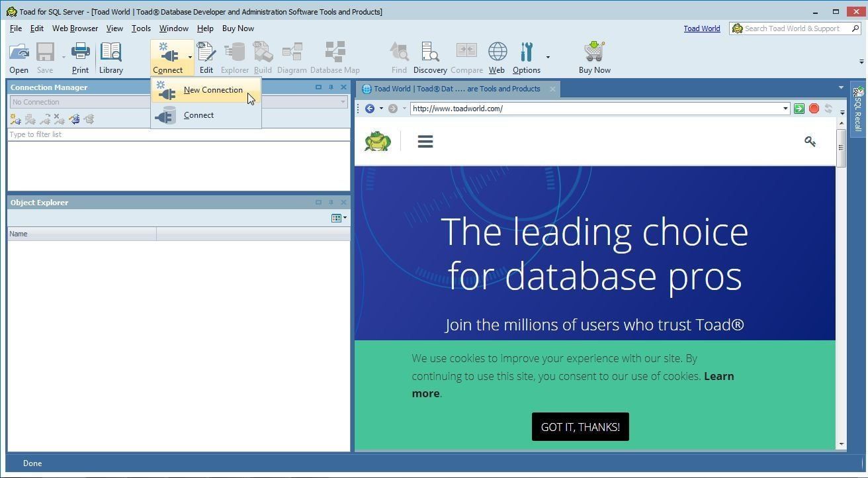The image size is (868, 478).
Task: Expand the Save button dropdown arrow
Action: point(64,57)
